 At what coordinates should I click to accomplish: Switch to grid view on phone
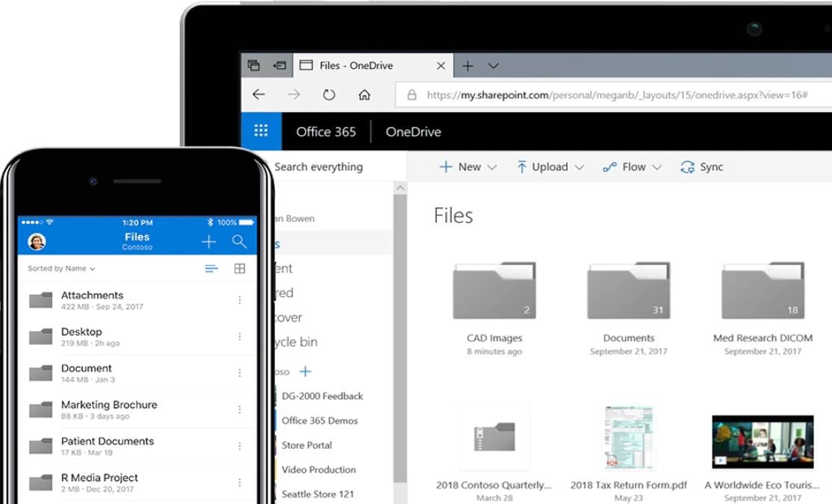240,269
